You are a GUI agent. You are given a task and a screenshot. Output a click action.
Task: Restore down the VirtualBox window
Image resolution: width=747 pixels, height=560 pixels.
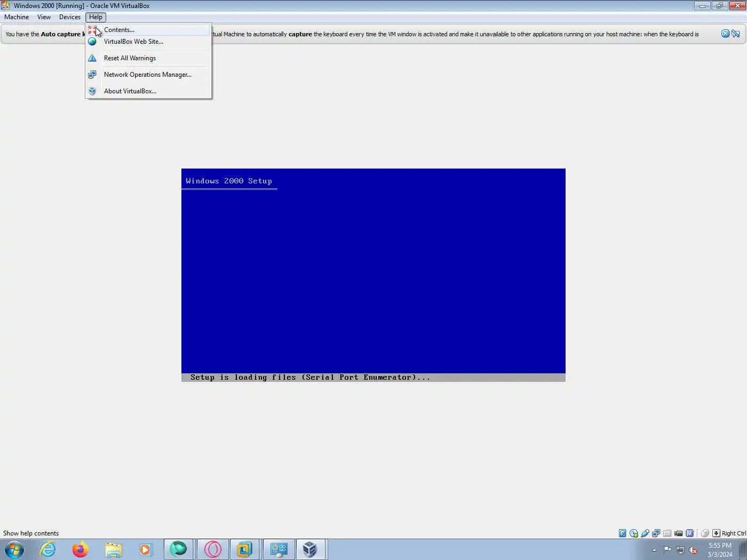tap(719, 6)
